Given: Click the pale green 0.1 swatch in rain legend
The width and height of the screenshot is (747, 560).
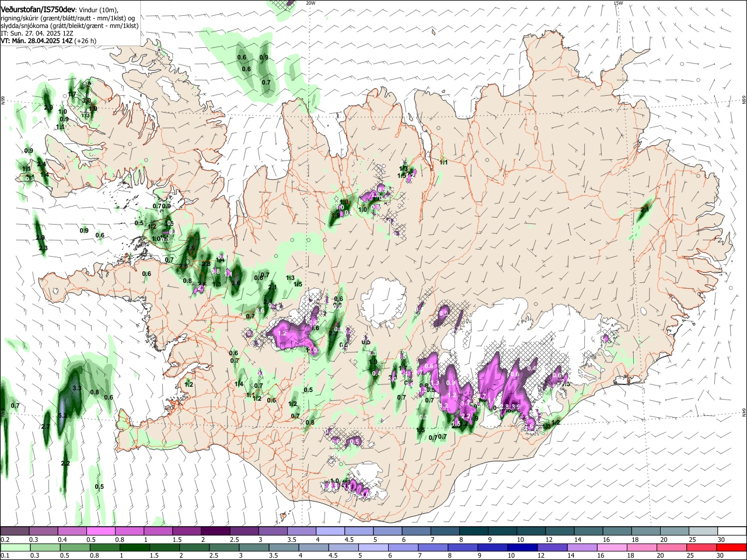Looking at the screenshot, I should (x=15, y=547).
